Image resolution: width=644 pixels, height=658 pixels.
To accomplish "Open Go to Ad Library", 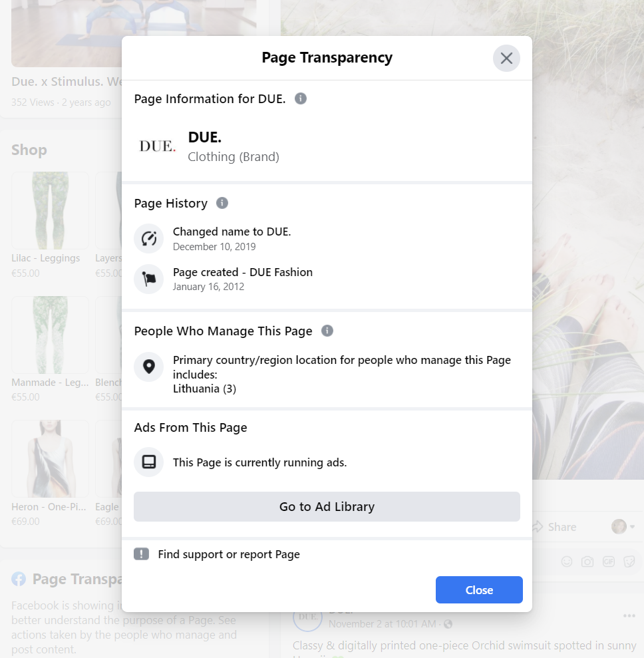I will click(x=327, y=506).
